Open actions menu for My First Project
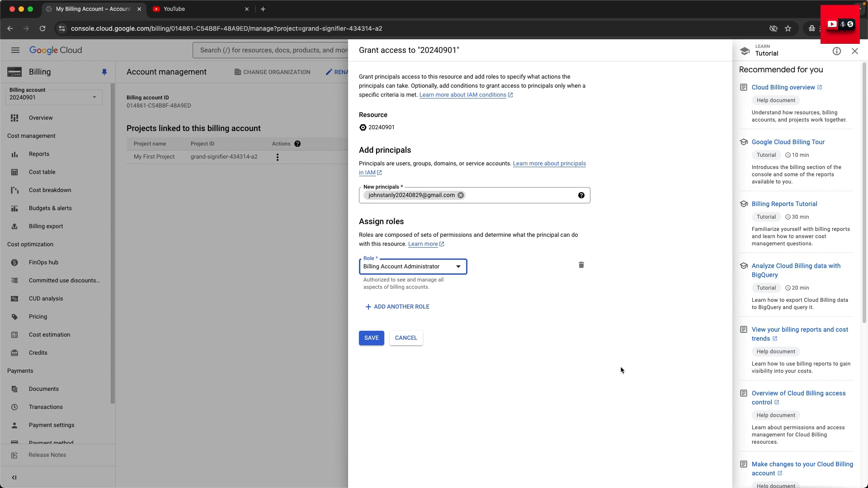 point(278,157)
